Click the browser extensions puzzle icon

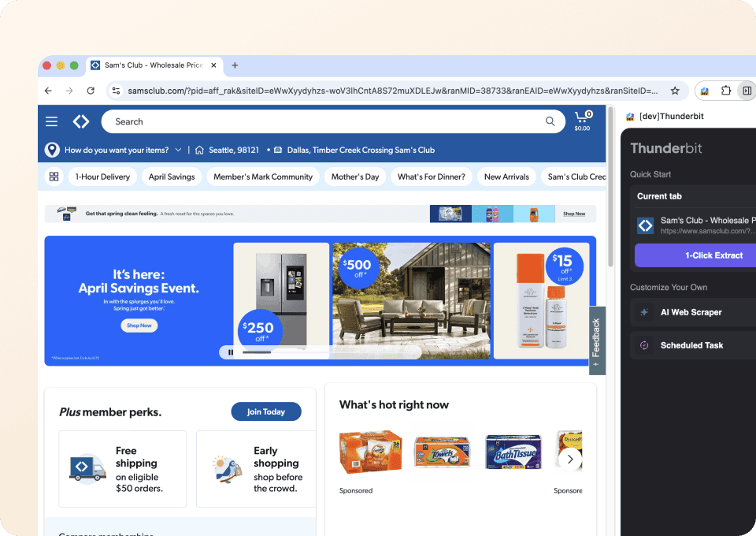coord(724,91)
